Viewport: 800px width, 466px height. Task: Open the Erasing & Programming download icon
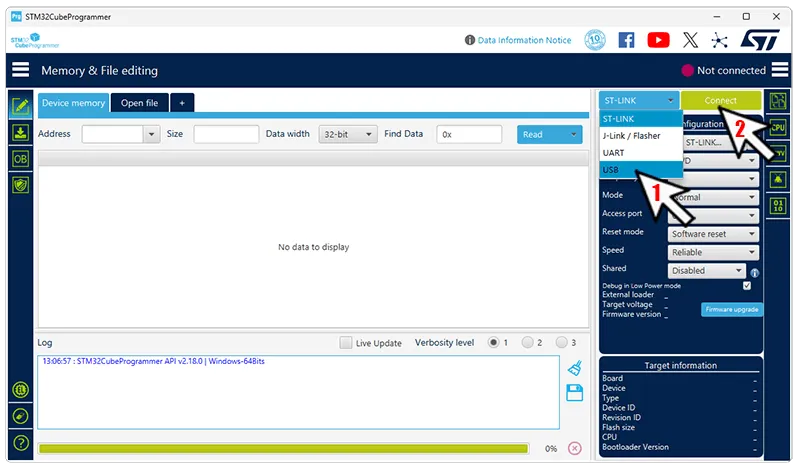pos(20,132)
